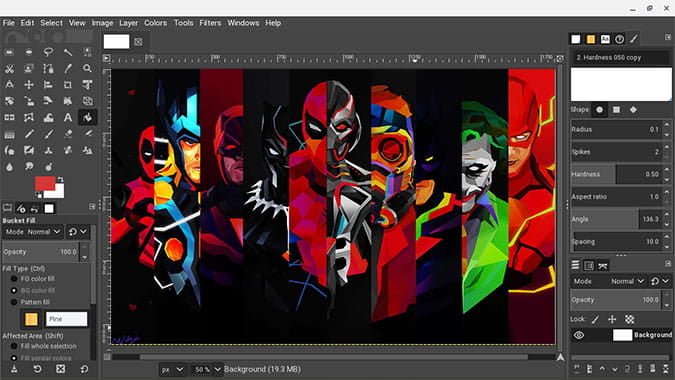Toggle lock pixels for the layer
Screen dimensions: 675x380
(595, 319)
